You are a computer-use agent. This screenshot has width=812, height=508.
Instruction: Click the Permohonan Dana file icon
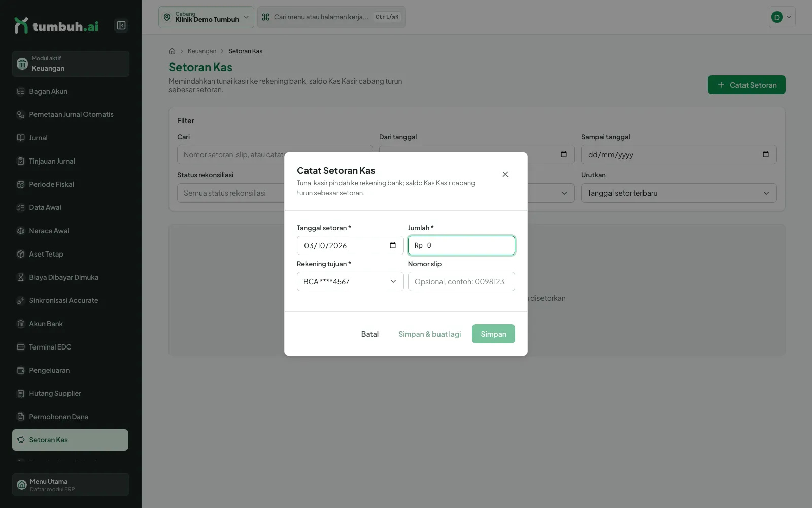click(21, 417)
